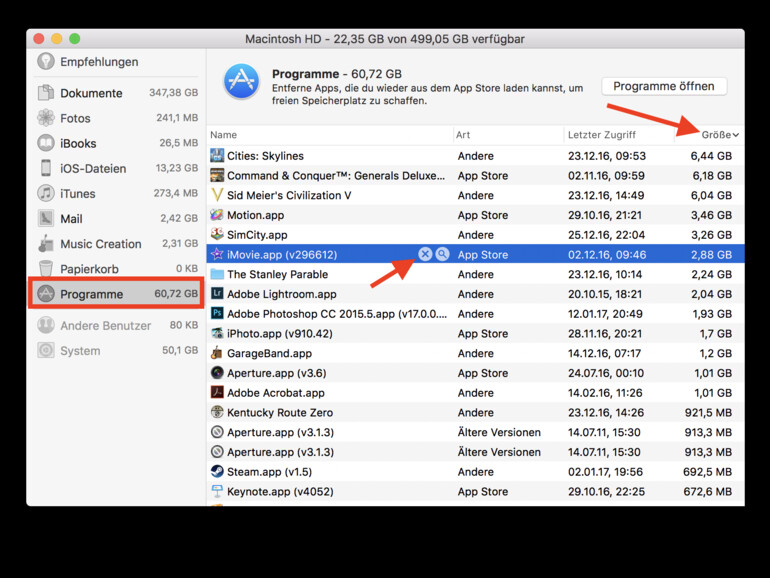
Task: Delete iMovie.app with the X icon
Action: [x=425, y=254]
